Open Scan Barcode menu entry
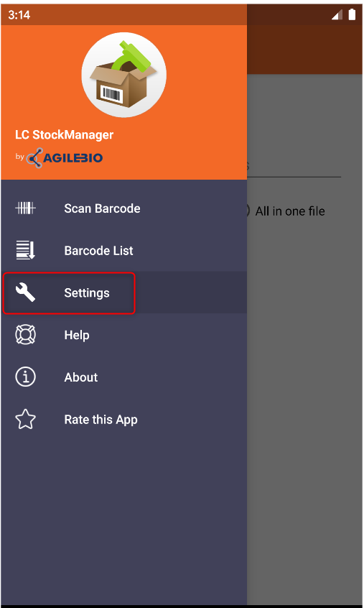The width and height of the screenshot is (364, 608). [124, 208]
